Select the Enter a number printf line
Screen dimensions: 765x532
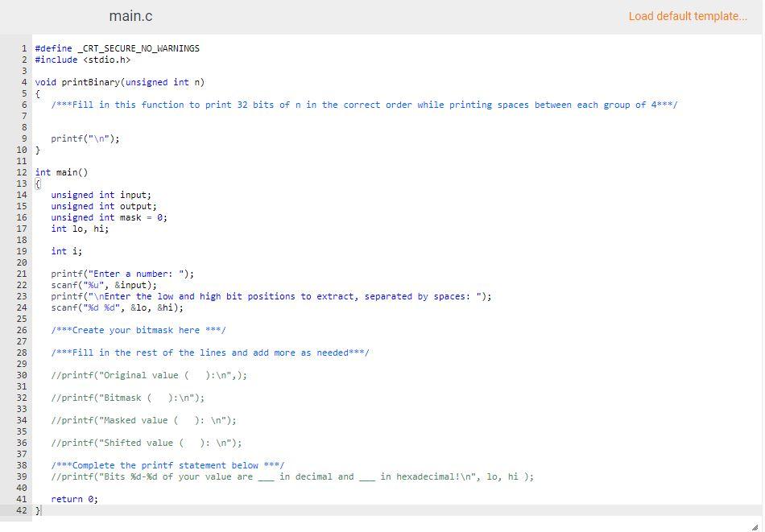pos(122,274)
